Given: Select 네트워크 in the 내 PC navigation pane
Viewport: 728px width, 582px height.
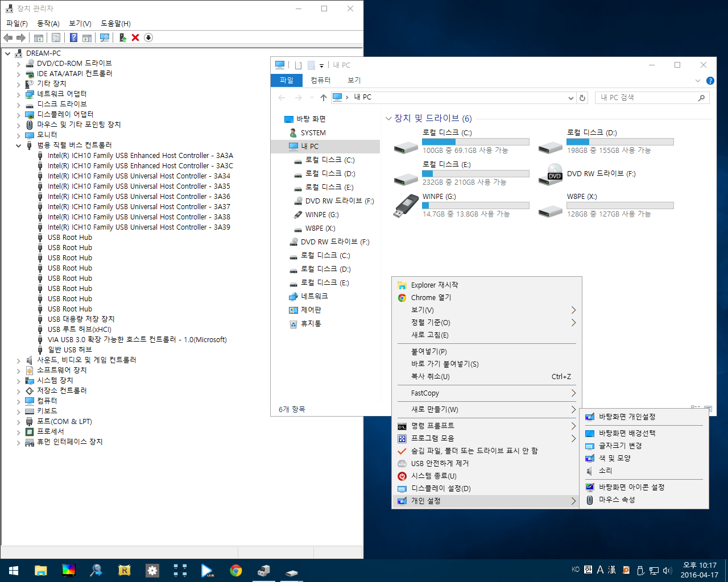Looking at the screenshot, I should coord(315,297).
